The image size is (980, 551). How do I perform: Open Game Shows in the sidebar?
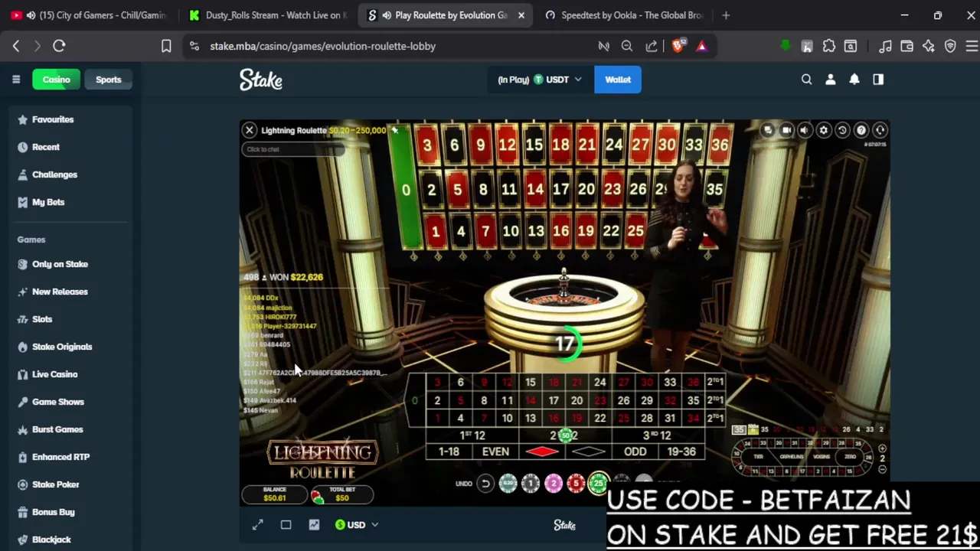69,402
